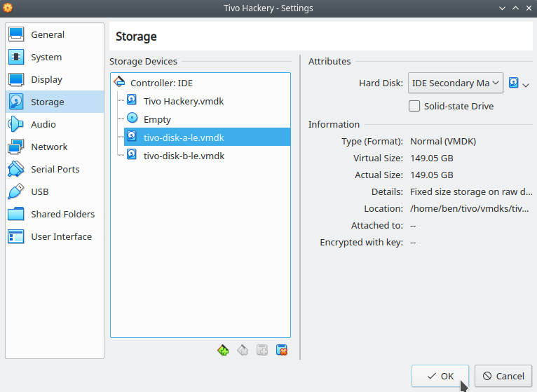Confirm settings with the OK button

tap(440, 376)
